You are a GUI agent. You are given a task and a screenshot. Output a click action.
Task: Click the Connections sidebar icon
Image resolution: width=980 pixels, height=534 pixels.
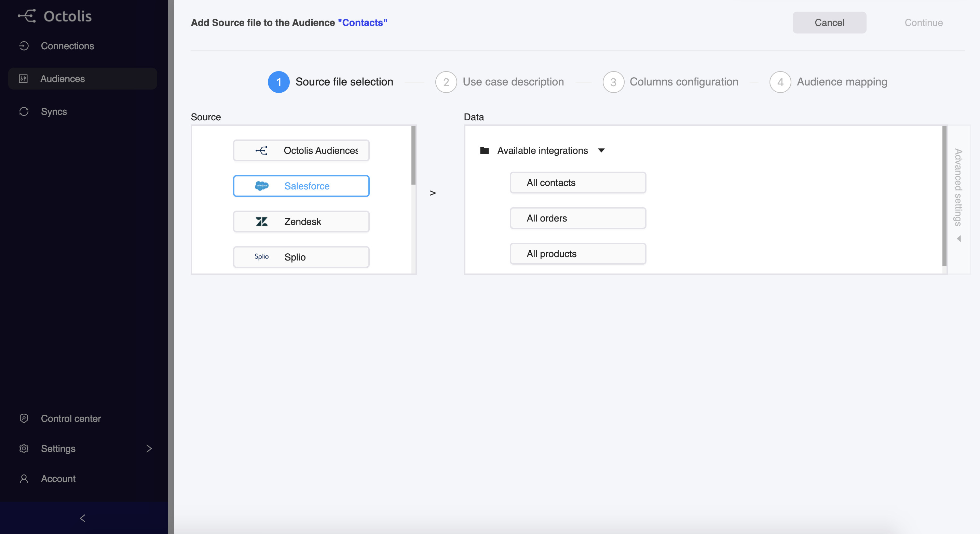click(24, 46)
